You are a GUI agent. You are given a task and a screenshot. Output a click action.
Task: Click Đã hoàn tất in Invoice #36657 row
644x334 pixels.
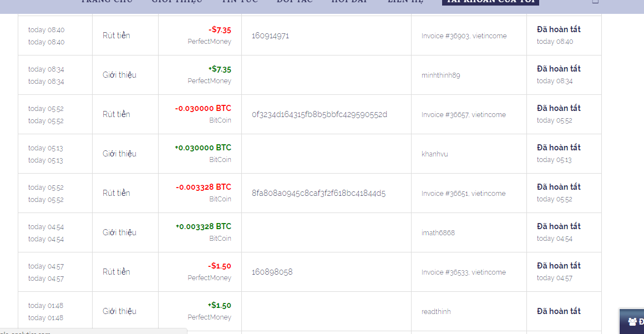pos(559,108)
